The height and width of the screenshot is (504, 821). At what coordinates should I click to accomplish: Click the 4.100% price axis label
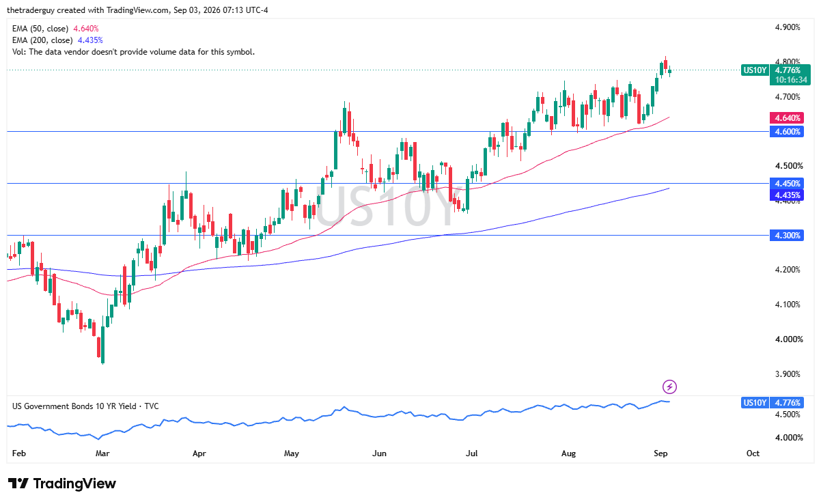click(x=788, y=305)
